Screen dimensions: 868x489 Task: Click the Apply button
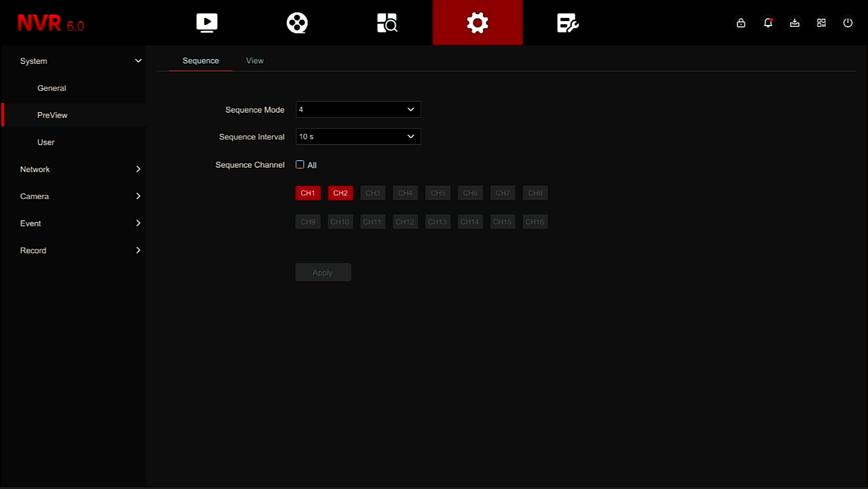coord(323,273)
